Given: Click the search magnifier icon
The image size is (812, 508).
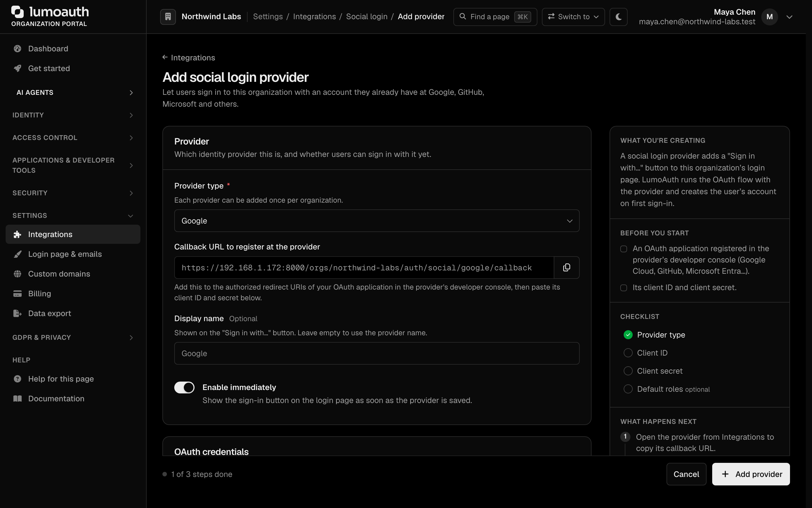Looking at the screenshot, I should click(463, 16).
